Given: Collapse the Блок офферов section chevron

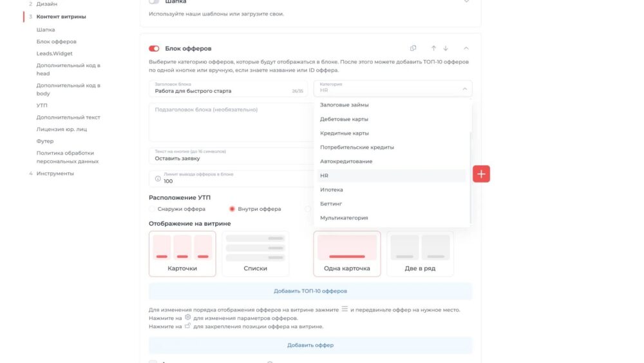Looking at the screenshot, I should pyautogui.click(x=466, y=48).
